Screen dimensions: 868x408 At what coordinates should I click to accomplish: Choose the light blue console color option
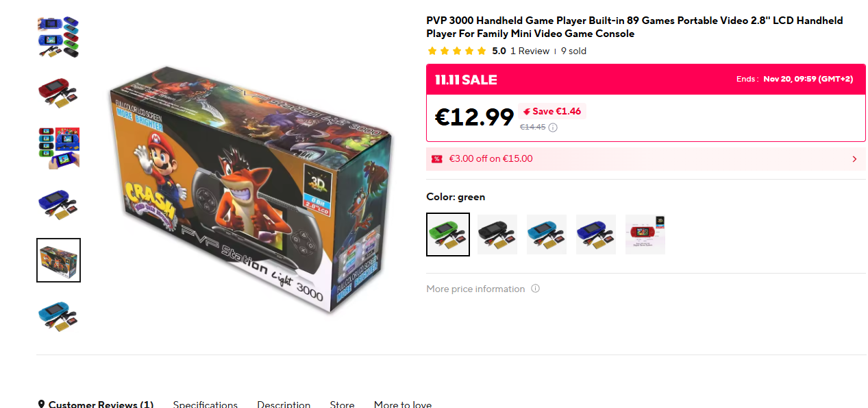pos(547,235)
